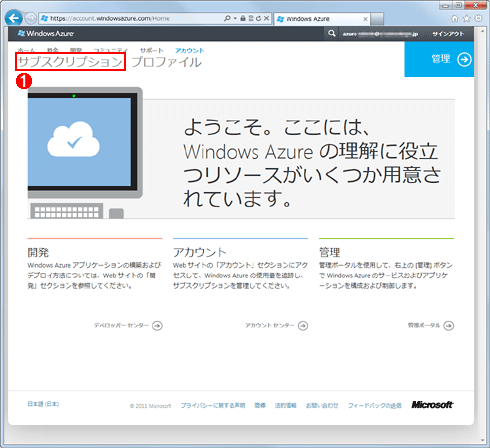Expand the address bar search dropdown arrow
Image resolution: width=490 pixels, height=448 pixels.
(235, 19)
